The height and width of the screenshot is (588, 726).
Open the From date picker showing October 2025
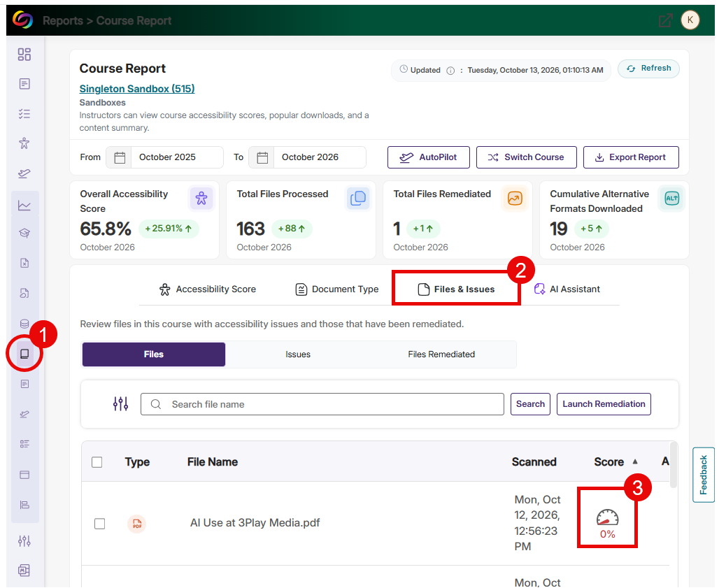pyautogui.click(x=164, y=157)
